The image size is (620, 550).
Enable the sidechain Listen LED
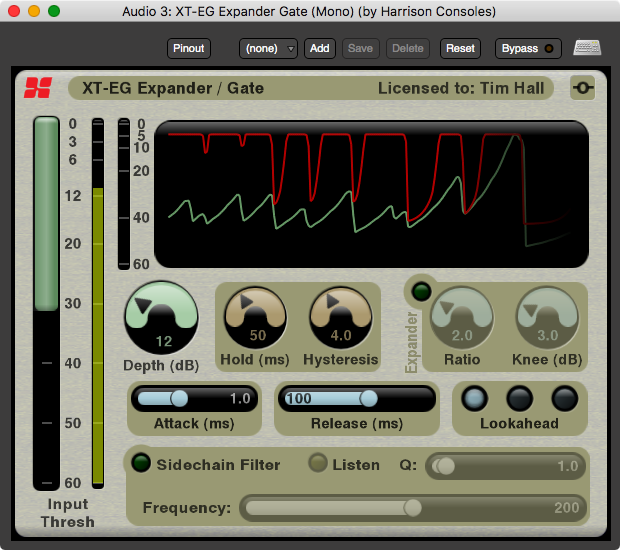pos(318,463)
